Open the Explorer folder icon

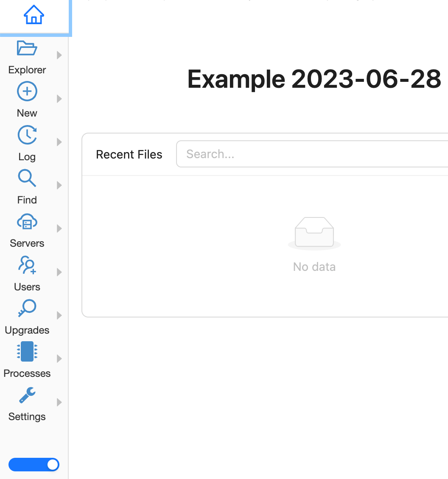[27, 48]
